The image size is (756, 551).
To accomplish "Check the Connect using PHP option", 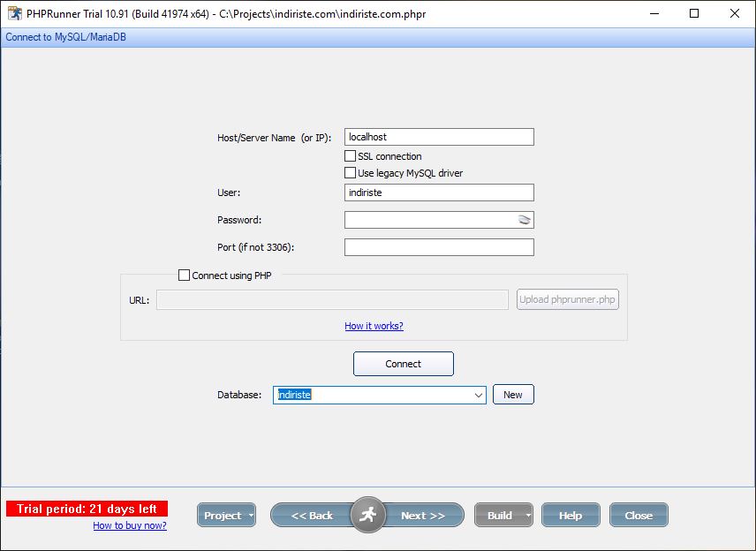I will coord(184,275).
